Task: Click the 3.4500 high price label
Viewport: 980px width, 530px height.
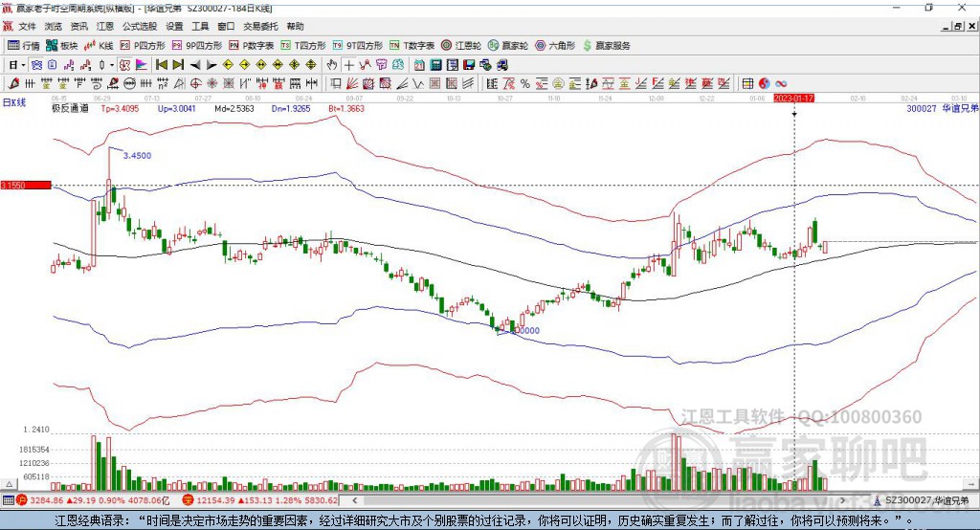Action: (x=137, y=156)
